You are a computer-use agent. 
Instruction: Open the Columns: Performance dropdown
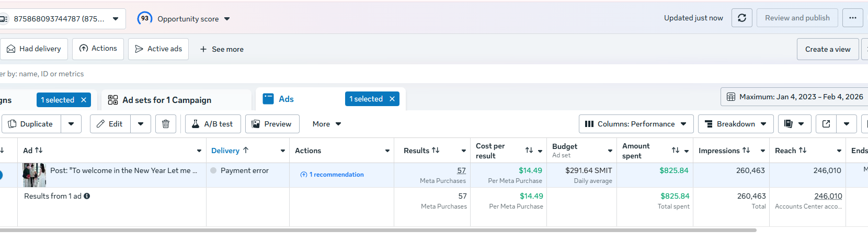[636, 124]
